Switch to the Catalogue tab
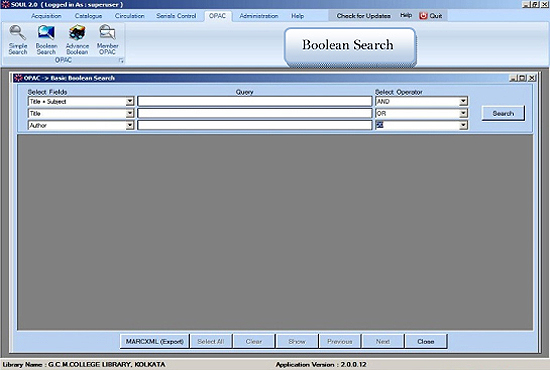550x370 pixels. pos(88,16)
